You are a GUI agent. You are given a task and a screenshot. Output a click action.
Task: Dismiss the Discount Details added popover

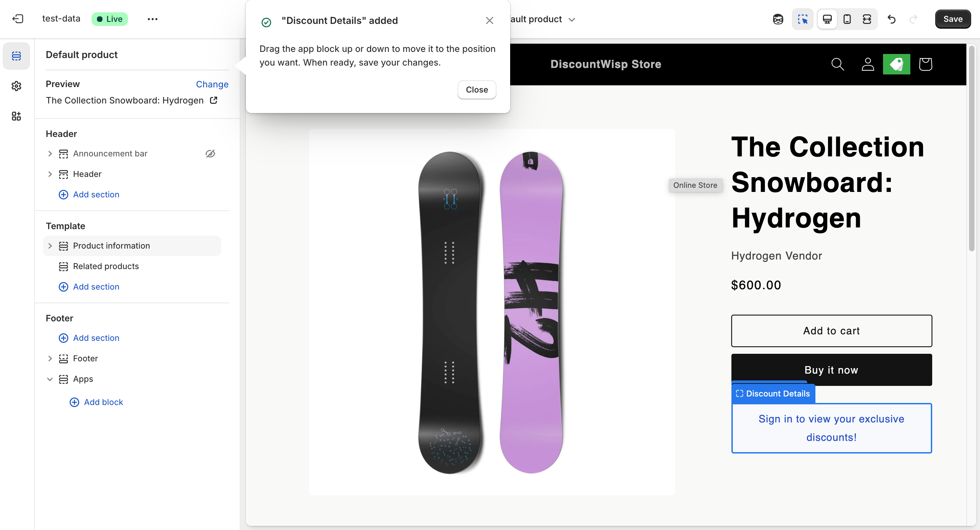click(x=489, y=20)
